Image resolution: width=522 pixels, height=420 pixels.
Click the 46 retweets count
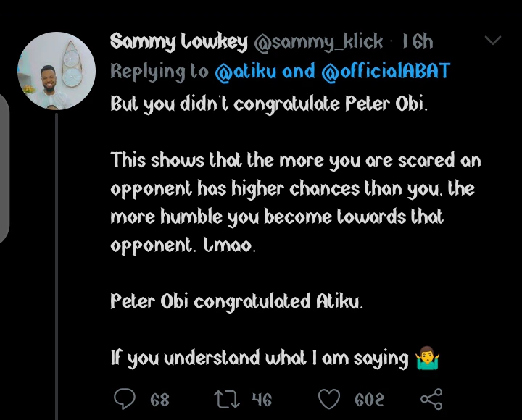(x=261, y=399)
